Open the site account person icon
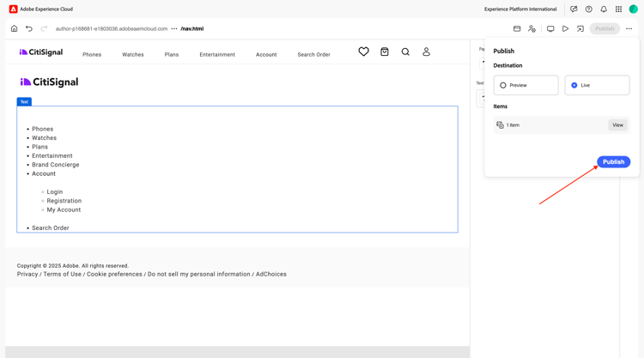Screen dimensions: 644x358 (x=426, y=52)
